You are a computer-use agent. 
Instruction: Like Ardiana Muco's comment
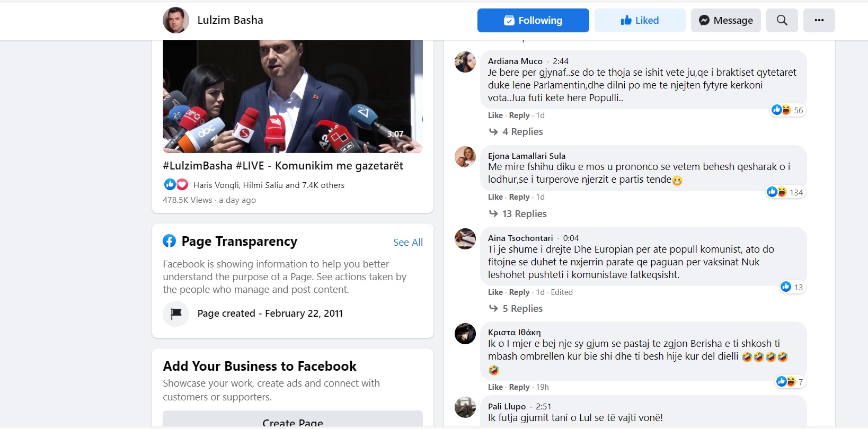point(495,115)
